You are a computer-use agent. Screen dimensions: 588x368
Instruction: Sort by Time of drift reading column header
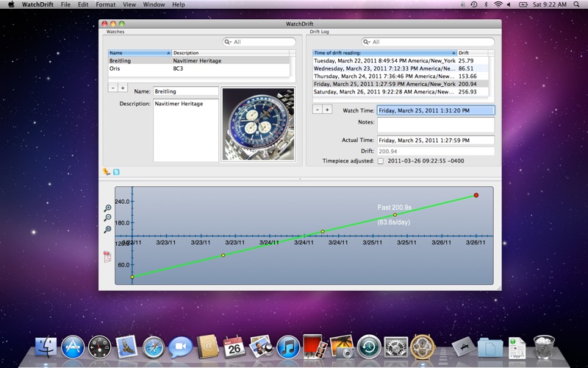click(384, 53)
